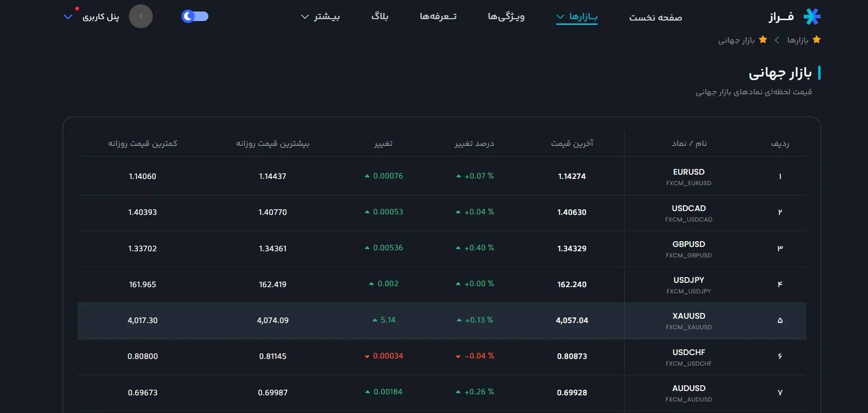The image size is (868, 413).
Task: Open the بلاگ blog link
Action: (x=380, y=17)
